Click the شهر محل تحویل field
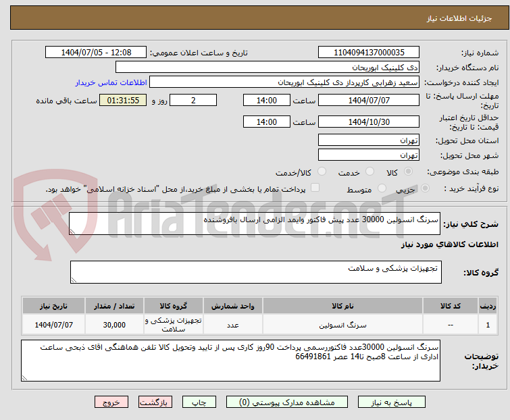The height and width of the screenshot is (420, 510). point(369,155)
